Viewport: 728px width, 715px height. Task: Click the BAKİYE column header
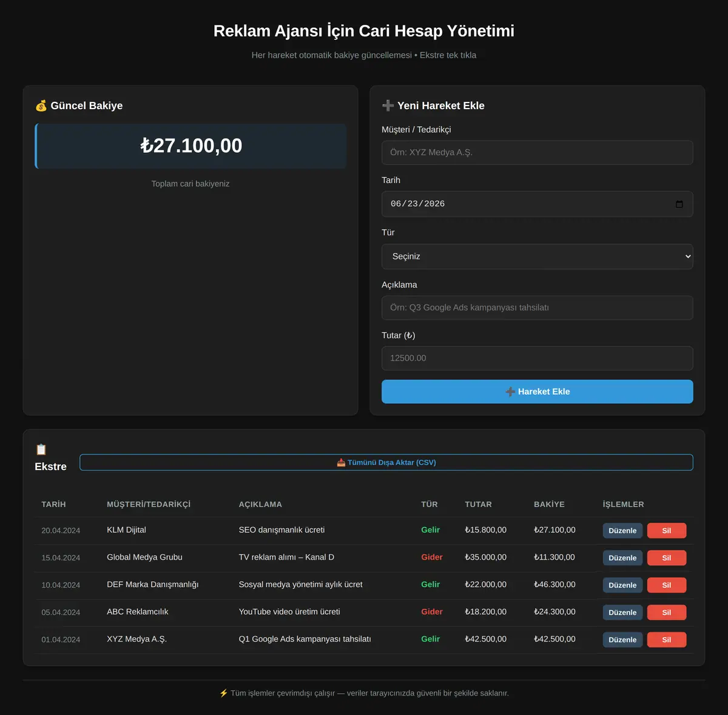pyautogui.click(x=549, y=505)
